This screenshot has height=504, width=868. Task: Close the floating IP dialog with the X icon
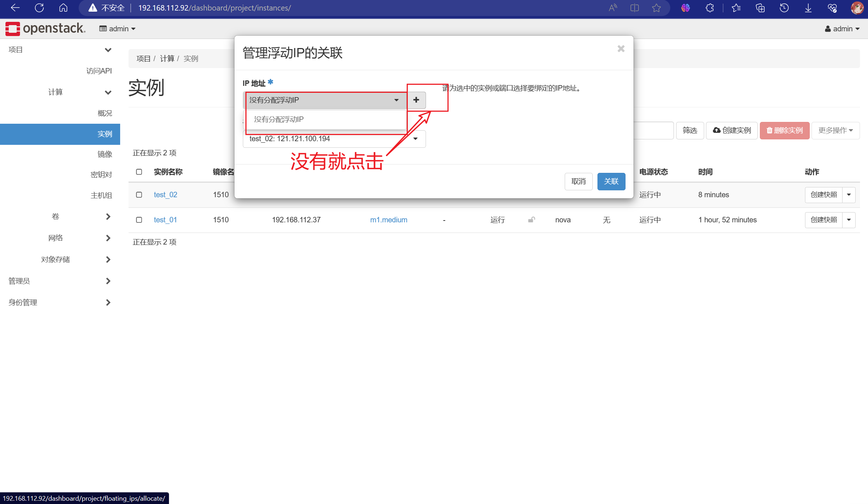tap(620, 48)
